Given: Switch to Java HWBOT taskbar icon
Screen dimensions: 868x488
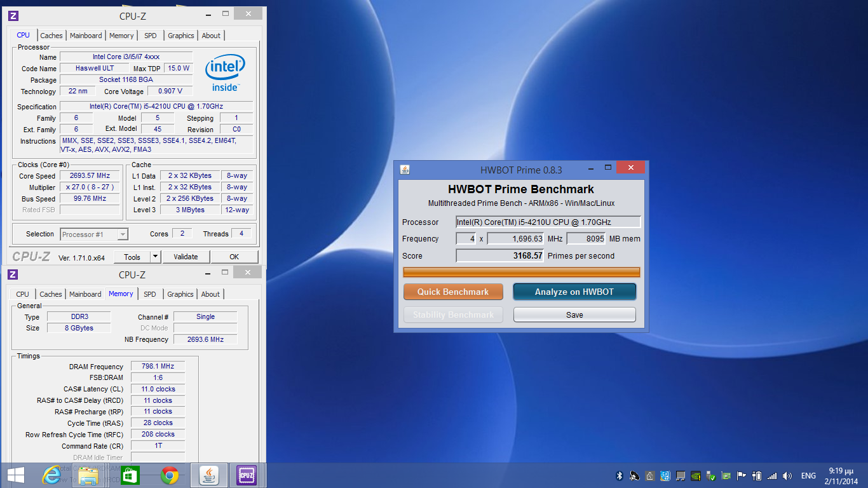Looking at the screenshot, I should pyautogui.click(x=208, y=475).
